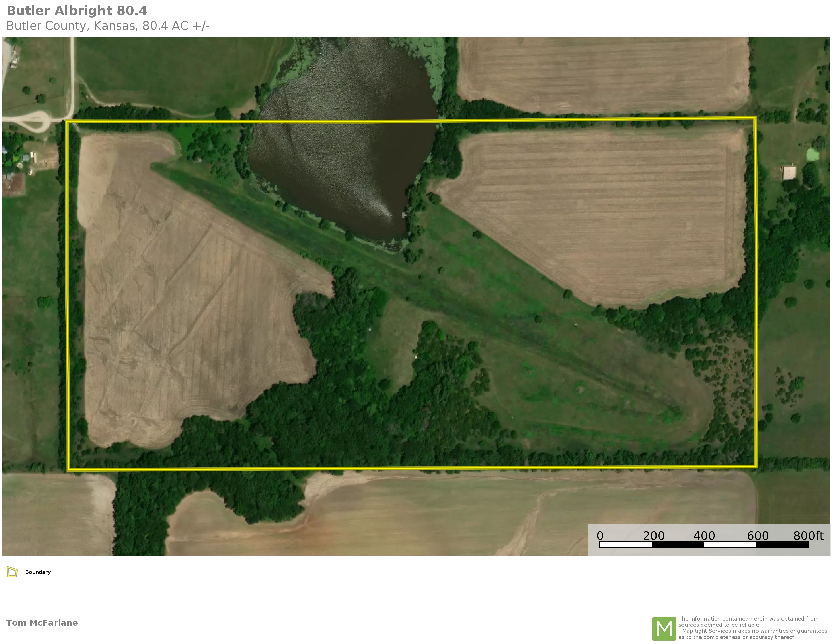Click the 400 scale bar label

pos(704,536)
